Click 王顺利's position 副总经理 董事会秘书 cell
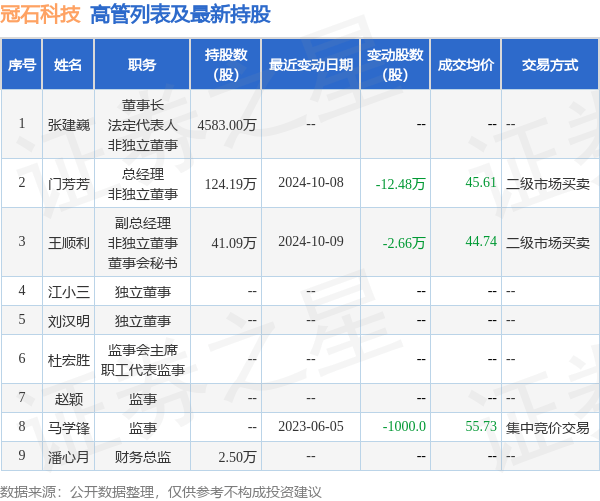 (x=142, y=243)
